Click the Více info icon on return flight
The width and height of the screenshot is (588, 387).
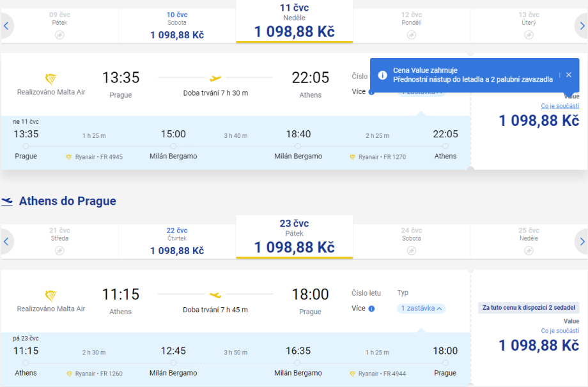tap(371, 308)
